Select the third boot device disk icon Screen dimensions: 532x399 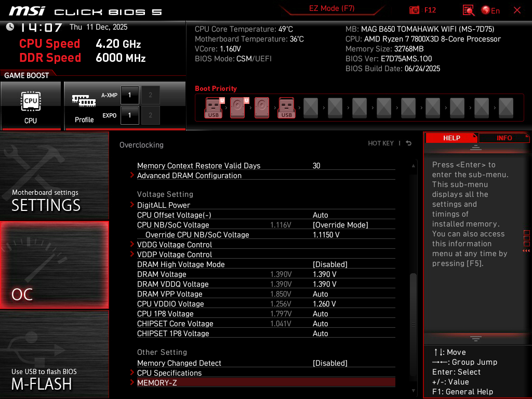[x=262, y=108]
